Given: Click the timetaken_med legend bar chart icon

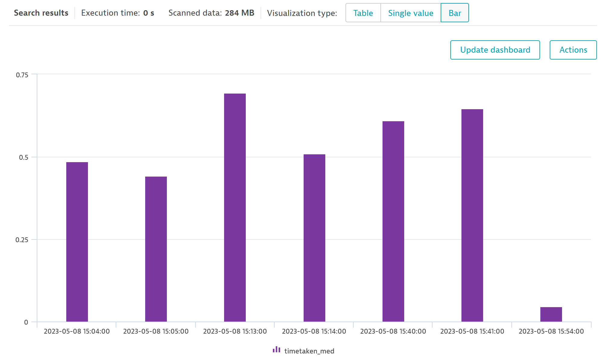Looking at the screenshot, I should click(276, 350).
